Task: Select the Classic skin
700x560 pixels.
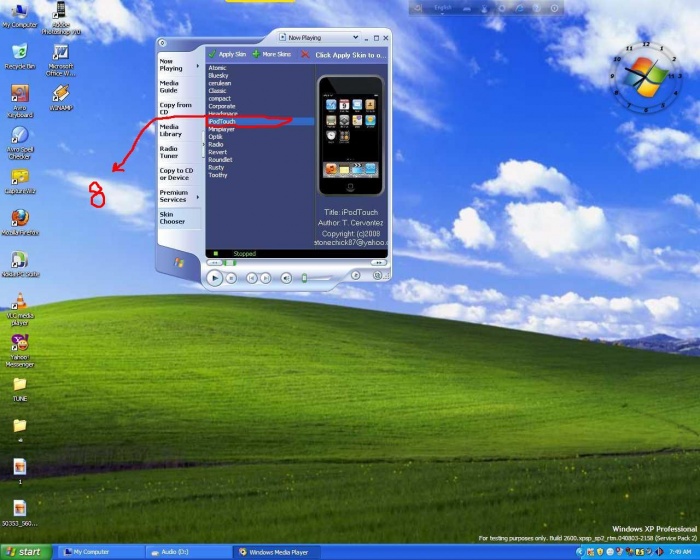Action: tap(217, 91)
